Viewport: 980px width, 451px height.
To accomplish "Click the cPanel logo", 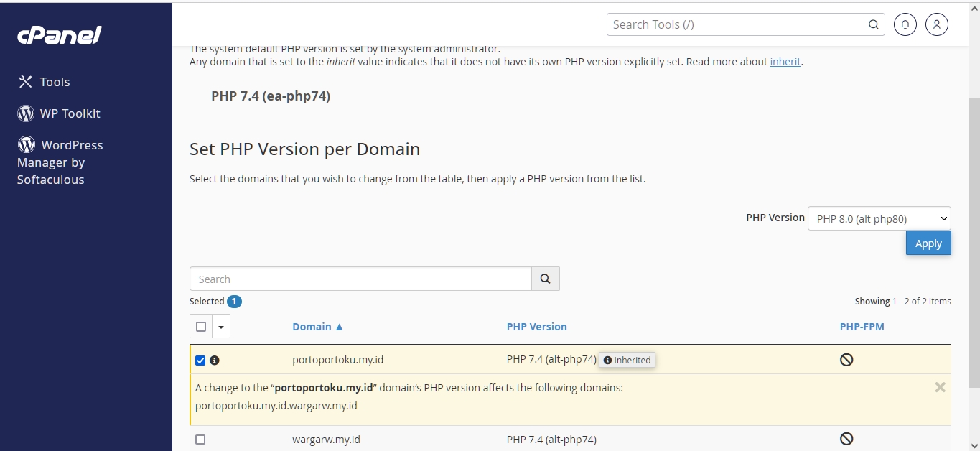I will pyautogui.click(x=60, y=34).
